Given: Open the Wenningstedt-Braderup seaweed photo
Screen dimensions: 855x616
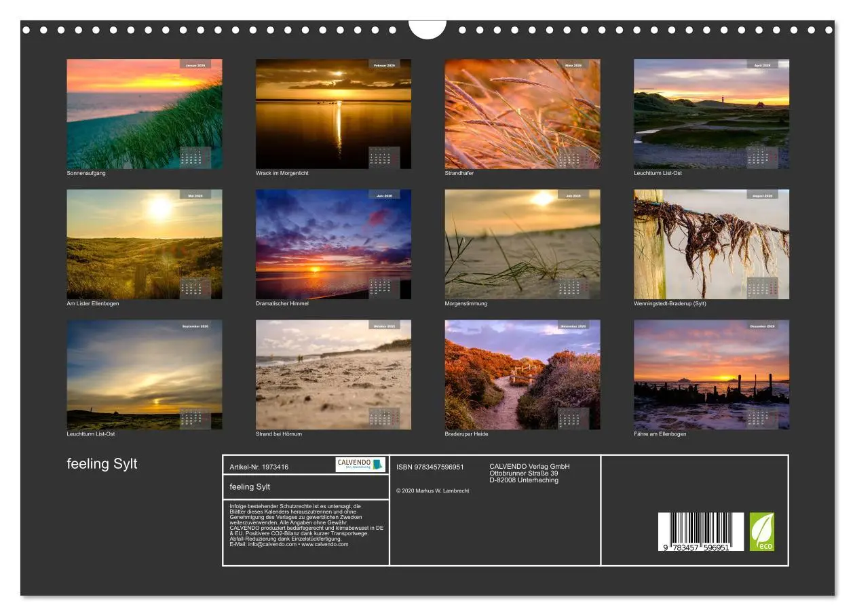Looking at the screenshot, I should [711, 244].
